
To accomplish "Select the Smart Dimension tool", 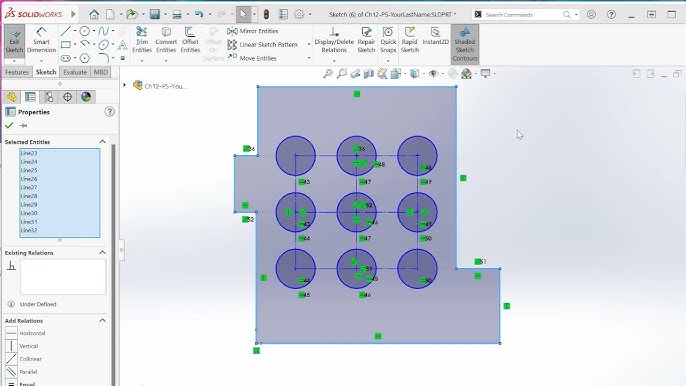I will click(41, 40).
